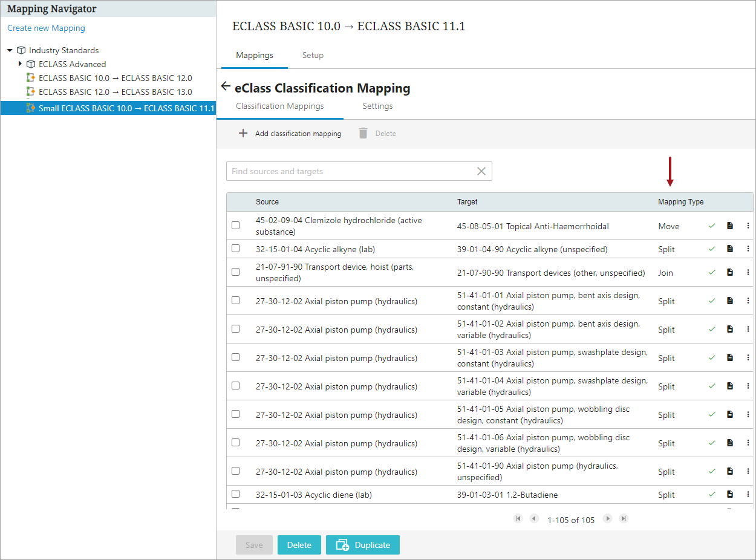This screenshot has height=560, width=756.
Task: Switch to the Mappings tab
Action: tap(255, 55)
